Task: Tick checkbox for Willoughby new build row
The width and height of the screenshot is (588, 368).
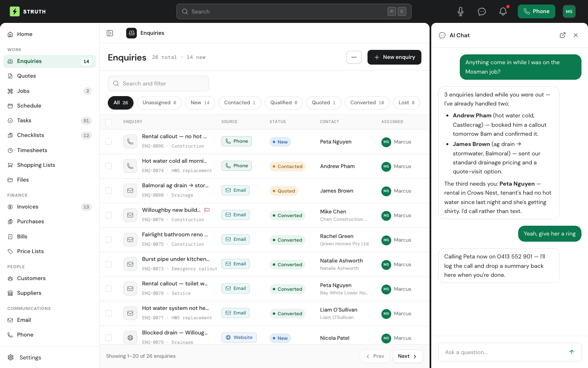Action: pyautogui.click(x=109, y=215)
